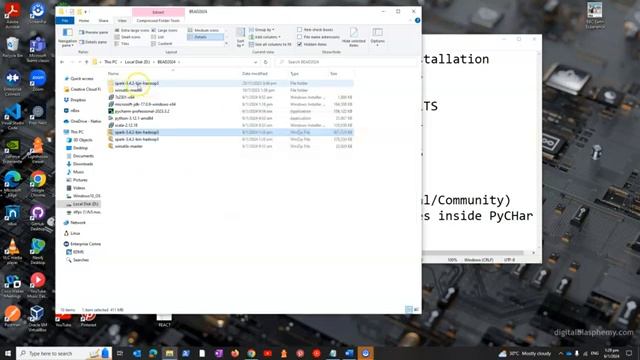640x360 pixels.
Task: Open GitHub Desktop shortcut
Action: coord(38,218)
